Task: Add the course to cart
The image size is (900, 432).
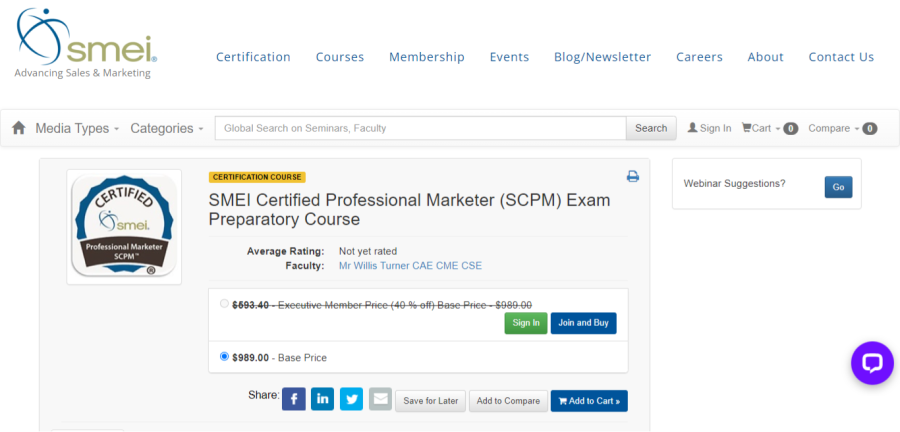Action: click(589, 400)
